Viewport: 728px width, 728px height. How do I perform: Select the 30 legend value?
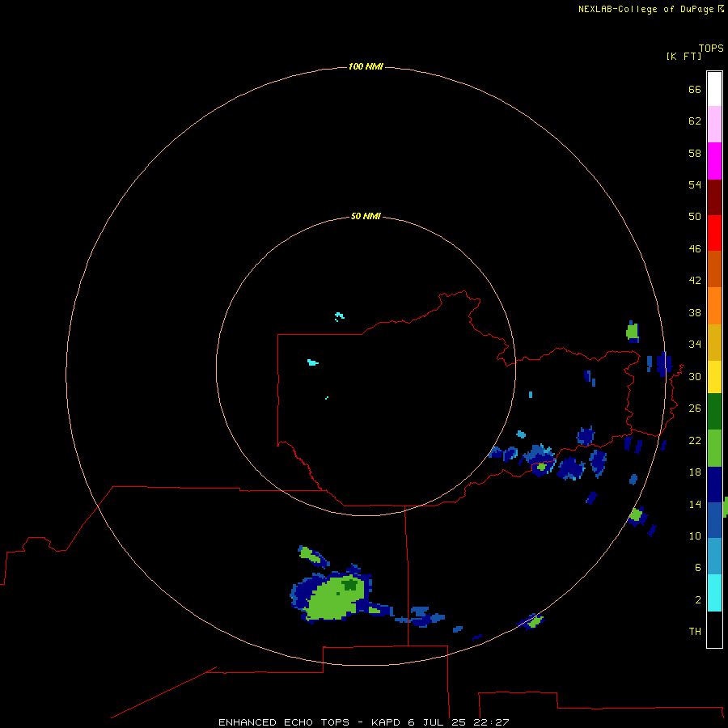(695, 376)
